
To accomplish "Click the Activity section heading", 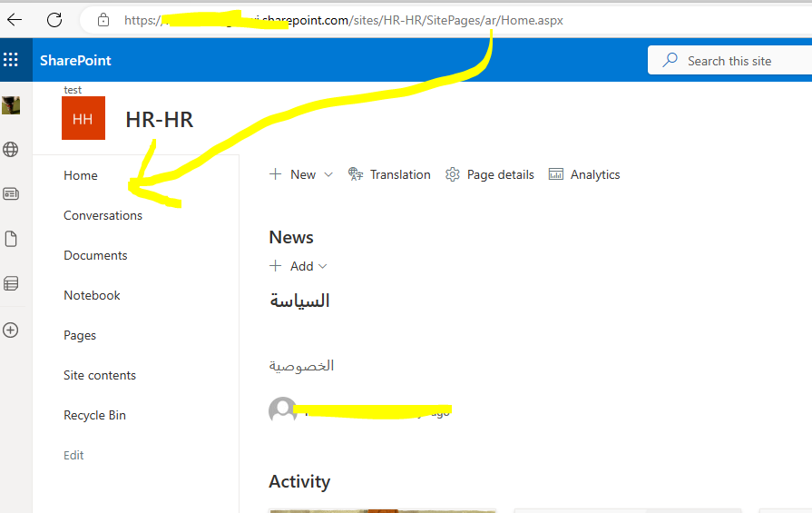I will point(299,481).
